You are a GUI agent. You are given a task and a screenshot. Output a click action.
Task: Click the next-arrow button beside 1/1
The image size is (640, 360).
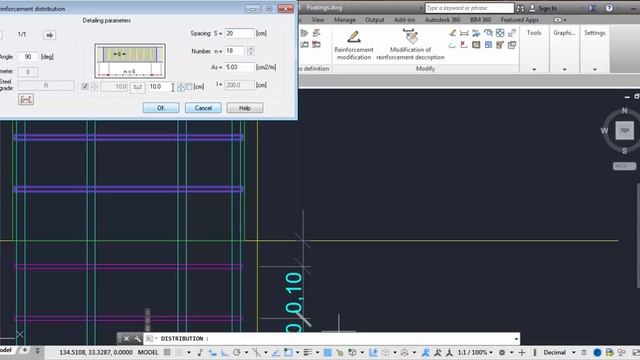49,35
